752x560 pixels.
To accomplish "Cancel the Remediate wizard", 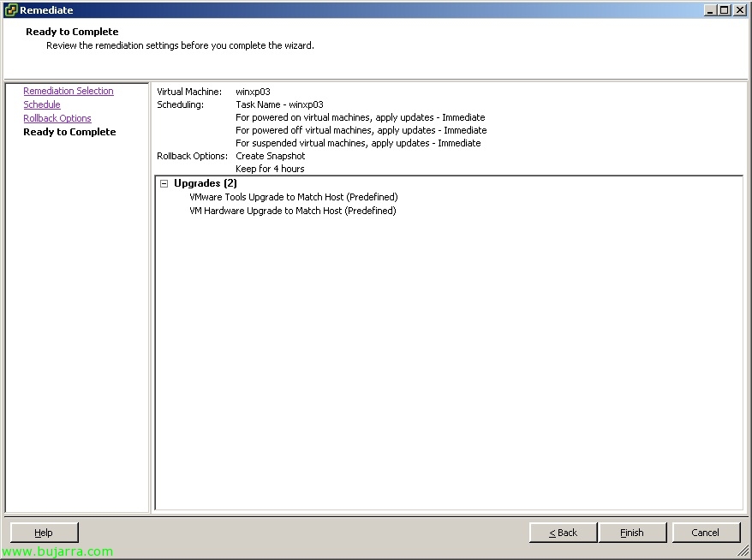I will 706,533.
